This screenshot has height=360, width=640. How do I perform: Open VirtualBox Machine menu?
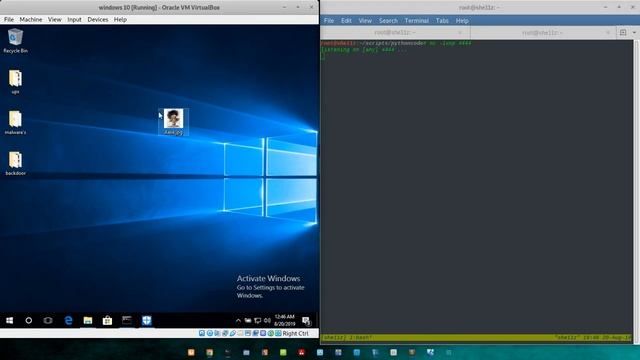pos(31,19)
